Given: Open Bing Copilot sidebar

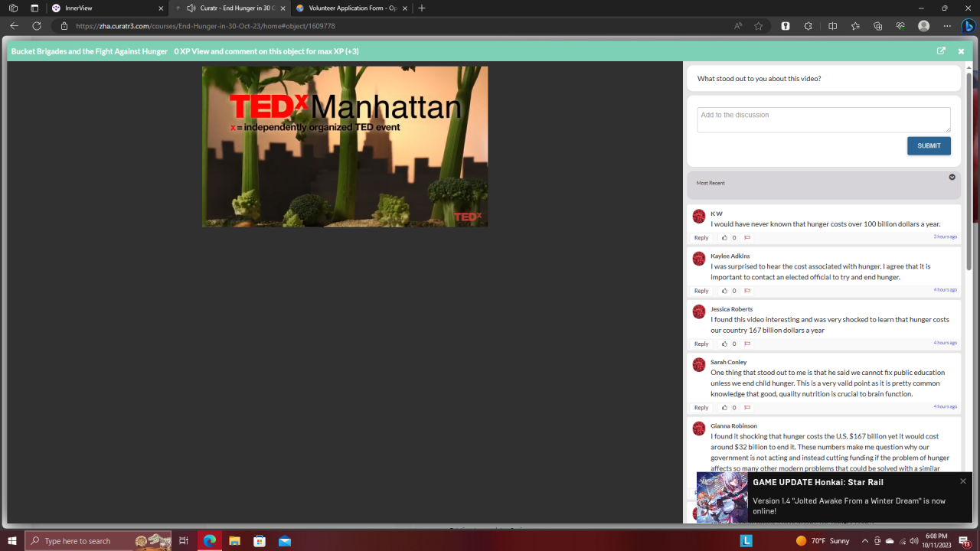Looking at the screenshot, I should [x=969, y=26].
